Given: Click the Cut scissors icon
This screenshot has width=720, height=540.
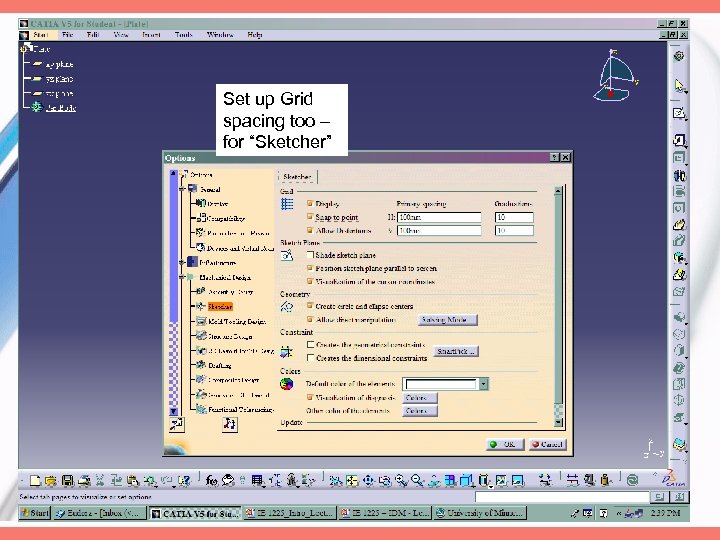Looking at the screenshot, I should pos(100,480).
